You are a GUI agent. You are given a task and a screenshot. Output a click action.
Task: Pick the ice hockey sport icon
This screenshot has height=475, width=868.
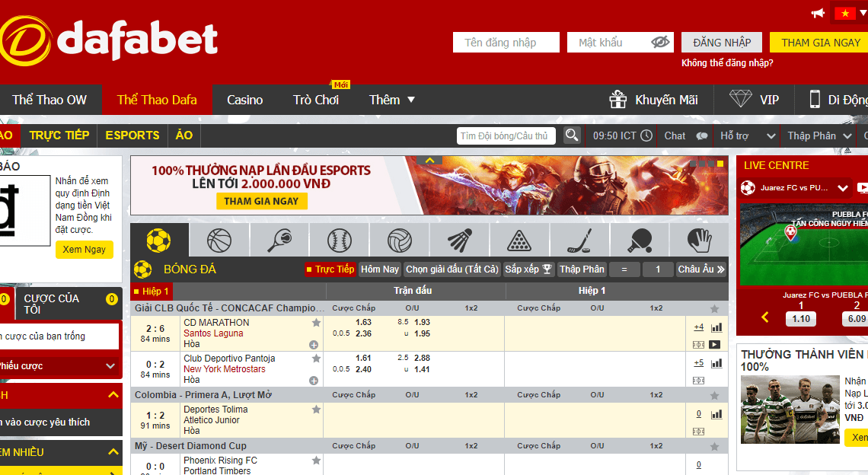click(x=579, y=241)
